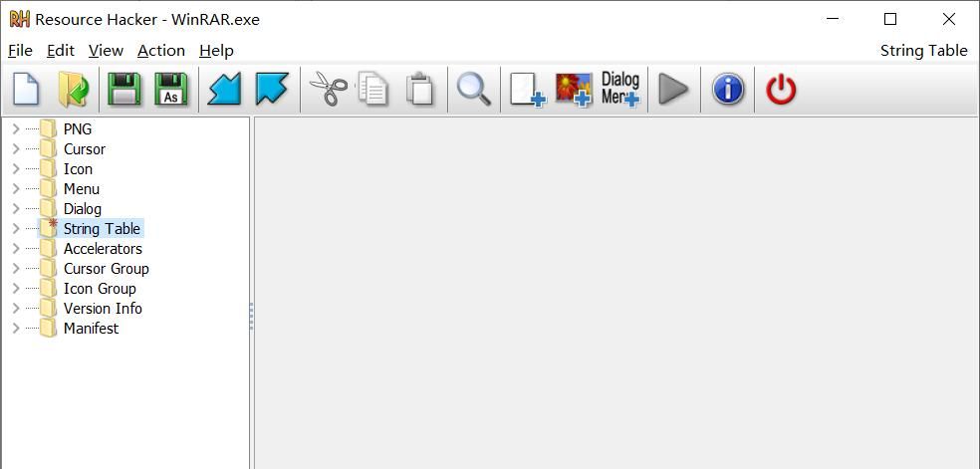Click the Cut scissors icon

tap(329, 90)
